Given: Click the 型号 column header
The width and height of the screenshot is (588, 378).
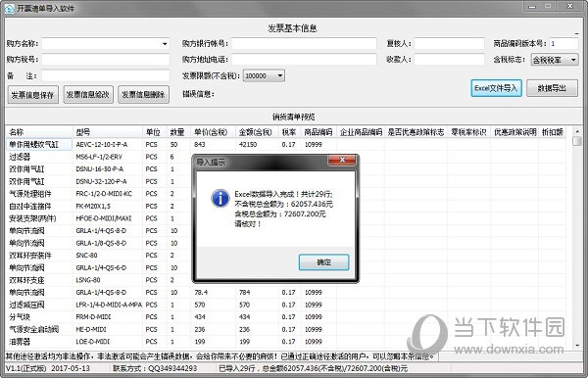Looking at the screenshot, I should 107,132.
